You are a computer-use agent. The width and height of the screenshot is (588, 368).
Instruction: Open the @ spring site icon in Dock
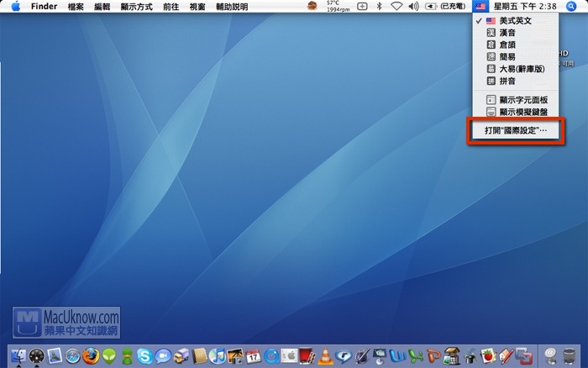click(550, 355)
